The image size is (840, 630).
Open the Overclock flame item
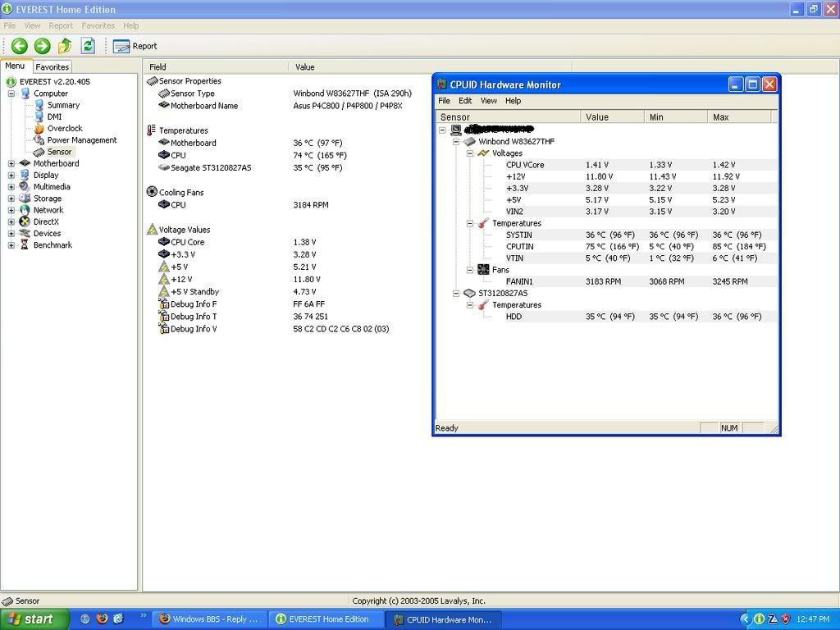coord(39,129)
